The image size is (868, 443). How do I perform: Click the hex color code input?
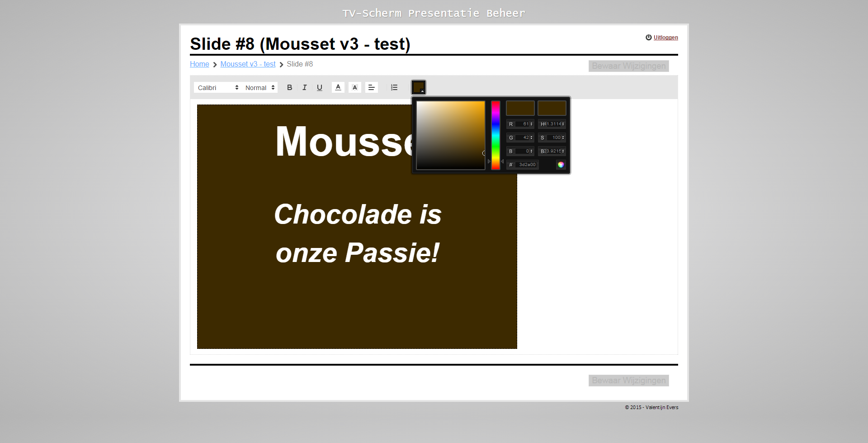point(527,165)
